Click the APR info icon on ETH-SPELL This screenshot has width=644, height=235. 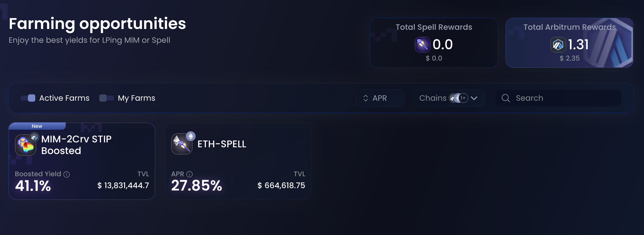click(190, 174)
